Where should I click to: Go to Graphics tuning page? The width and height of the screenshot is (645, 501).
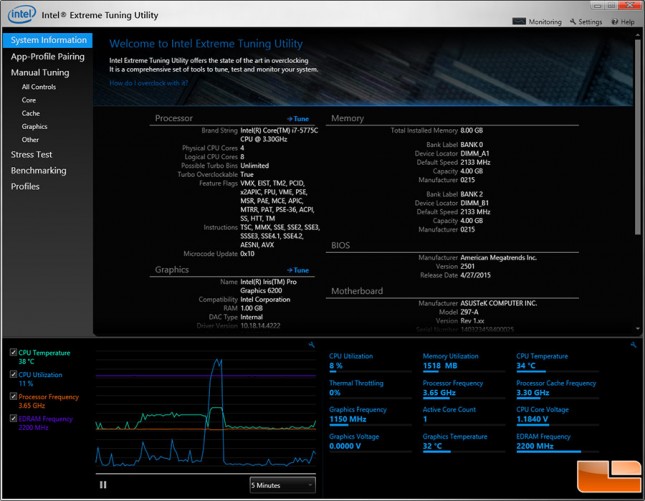click(x=34, y=126)
